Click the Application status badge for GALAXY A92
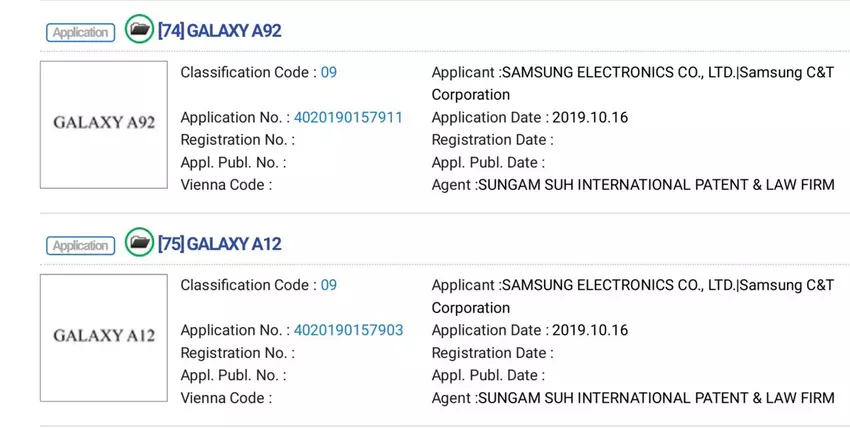Screen dimensions: 850x429 click(x=80, y=32)
